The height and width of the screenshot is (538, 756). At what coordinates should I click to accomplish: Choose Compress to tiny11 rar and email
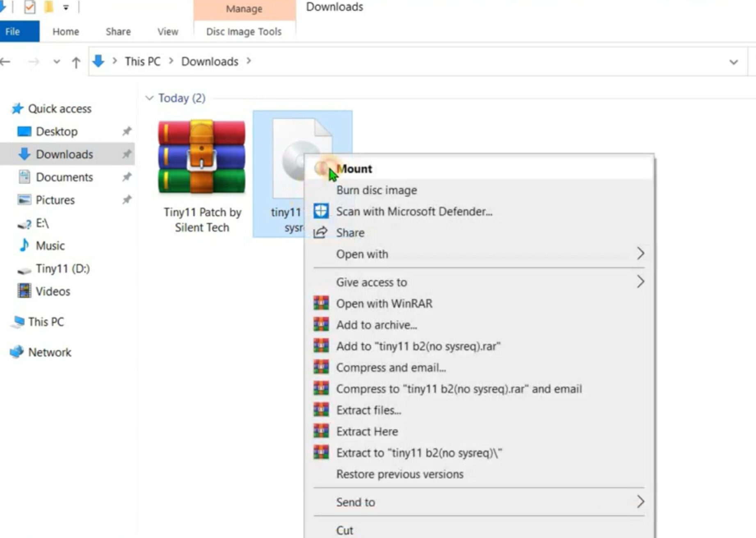point(479,389)
